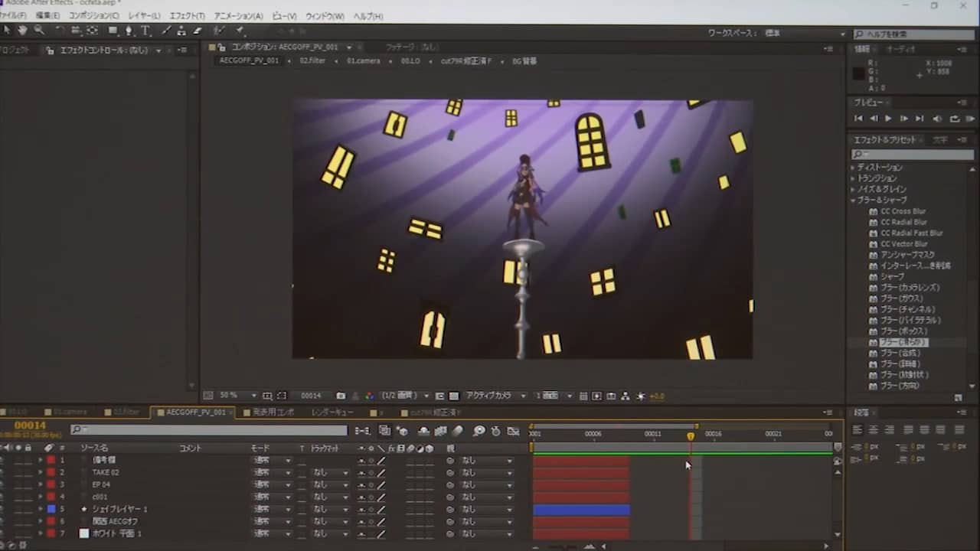Click the Play button in the Preview panel
The height and width of the screenshot is (551, 980).
(888, 119)
